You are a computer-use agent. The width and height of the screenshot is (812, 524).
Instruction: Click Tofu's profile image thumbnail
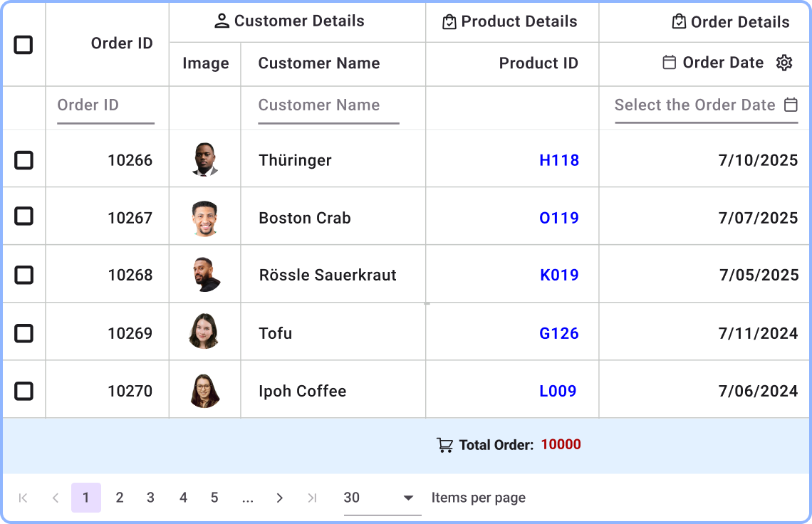(204, 332)
